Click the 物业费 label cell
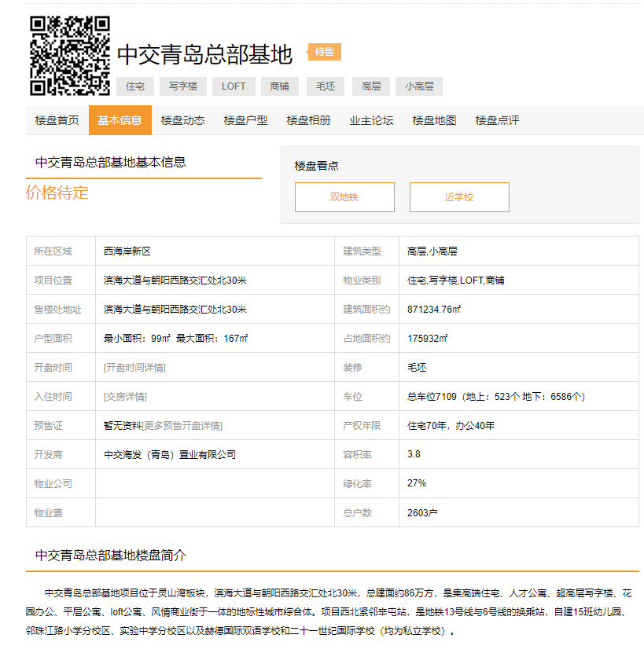The width and height of the screenshot is (644, 664). point(61,513)
